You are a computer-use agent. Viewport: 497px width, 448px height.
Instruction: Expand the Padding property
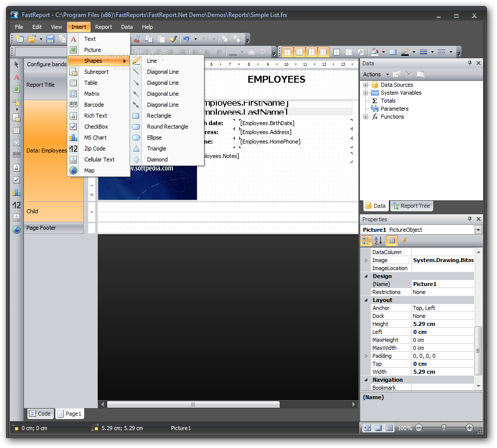[x=366, y=356]
